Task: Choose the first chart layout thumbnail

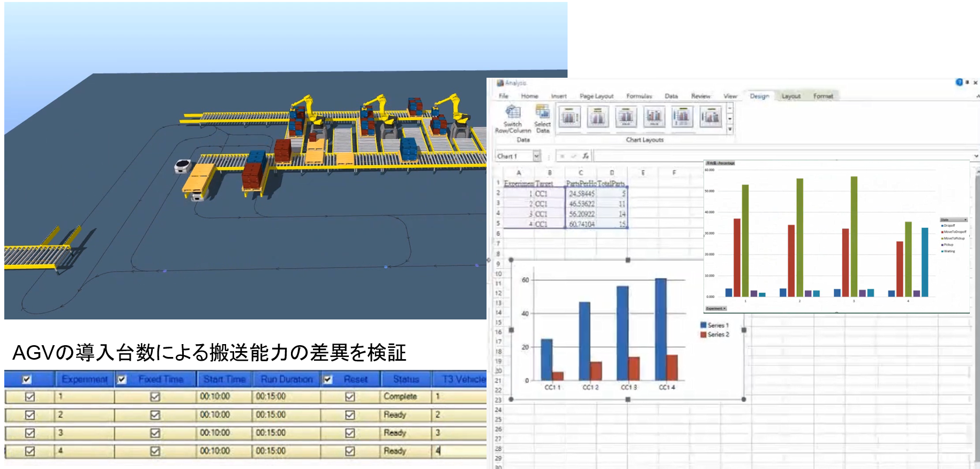Action: [569, 116]
